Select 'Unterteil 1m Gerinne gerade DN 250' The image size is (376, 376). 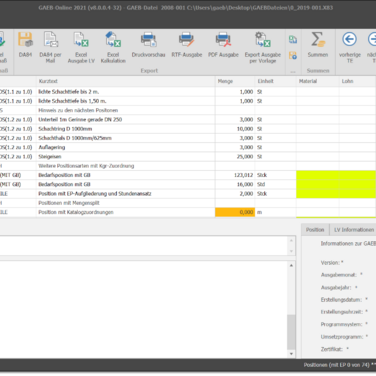(x=80, y=120)
